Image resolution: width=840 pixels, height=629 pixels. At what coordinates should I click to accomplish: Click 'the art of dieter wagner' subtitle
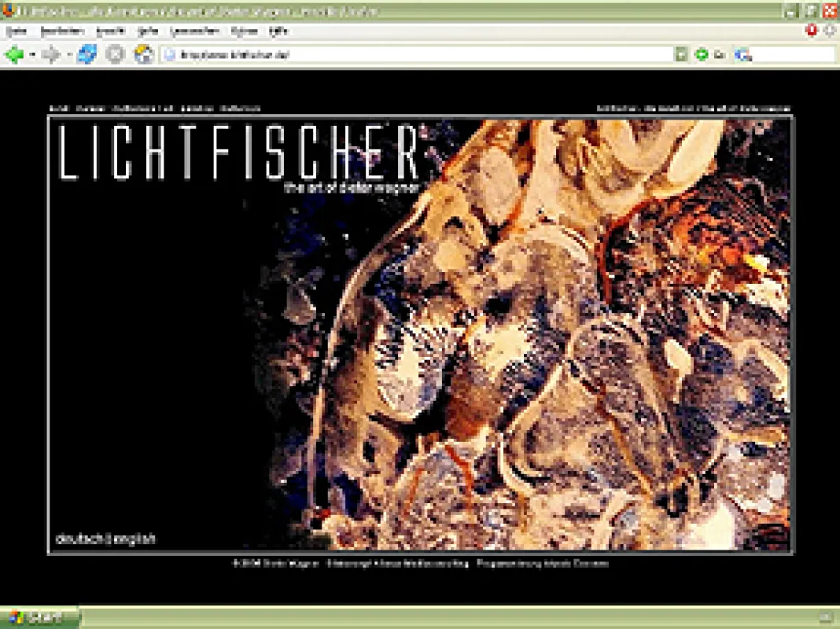tap(352, 188)
